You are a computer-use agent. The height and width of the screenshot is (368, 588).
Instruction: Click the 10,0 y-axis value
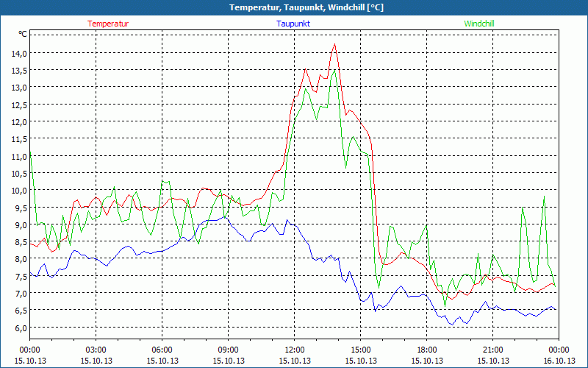(20, 191)
